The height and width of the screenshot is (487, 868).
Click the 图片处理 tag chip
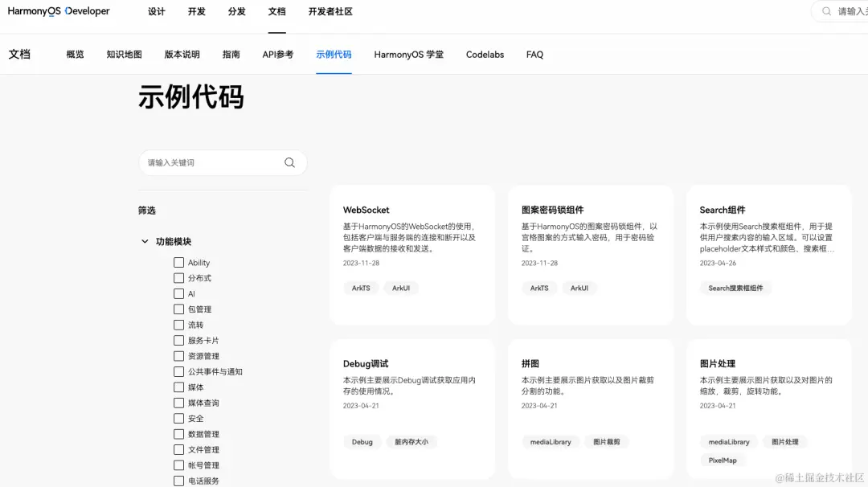point(785,442)
